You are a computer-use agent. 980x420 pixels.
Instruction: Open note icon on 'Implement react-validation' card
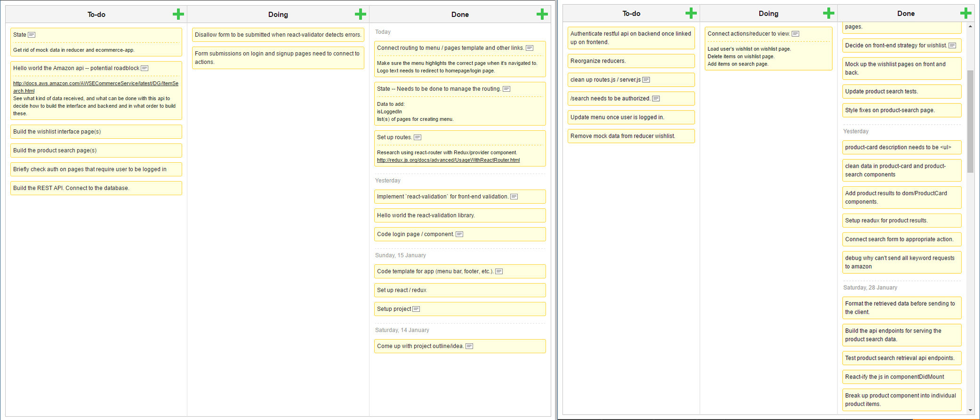point(514,197)
